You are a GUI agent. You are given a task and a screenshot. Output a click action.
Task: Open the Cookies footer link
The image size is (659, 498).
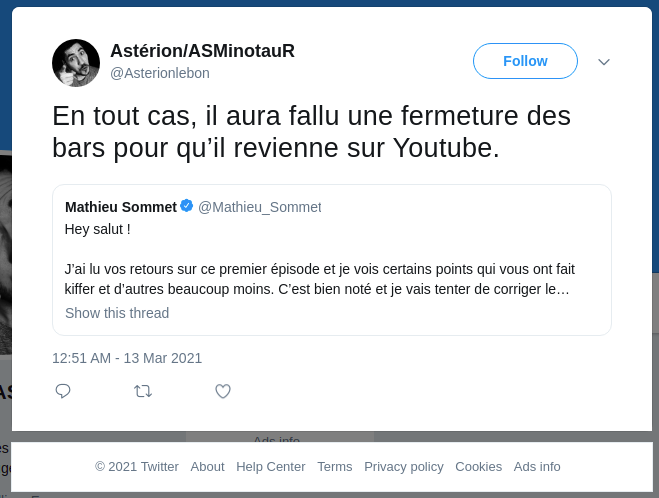pos(478,466)
